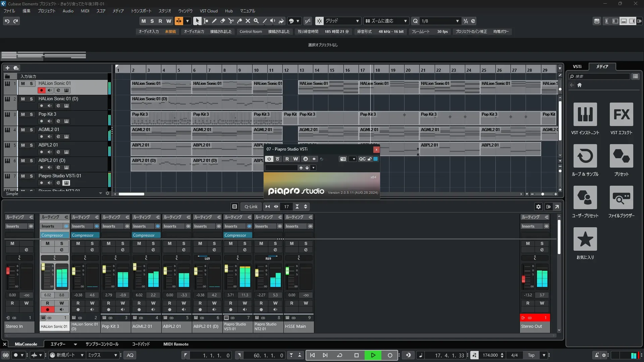Expand the 1/8 quantize preset dropdown
The height and width of the screenshot is (362, 644).
(457, 21)
